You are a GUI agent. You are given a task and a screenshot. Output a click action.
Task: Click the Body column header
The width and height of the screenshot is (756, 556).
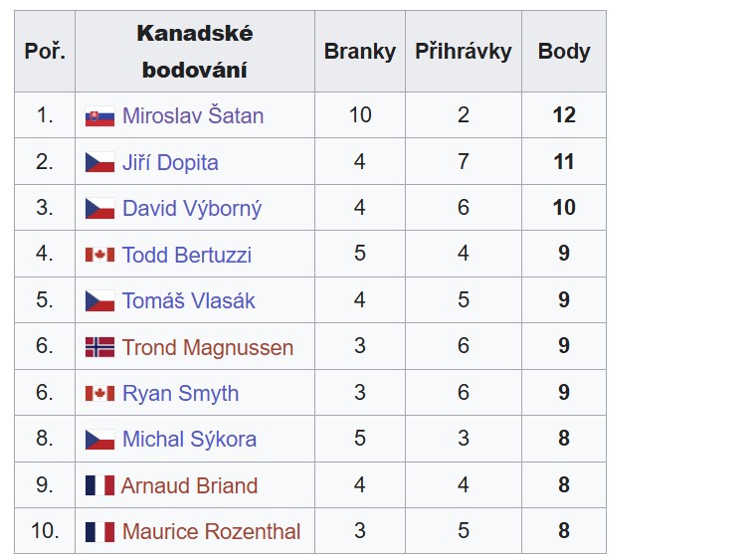coord(564,51)
